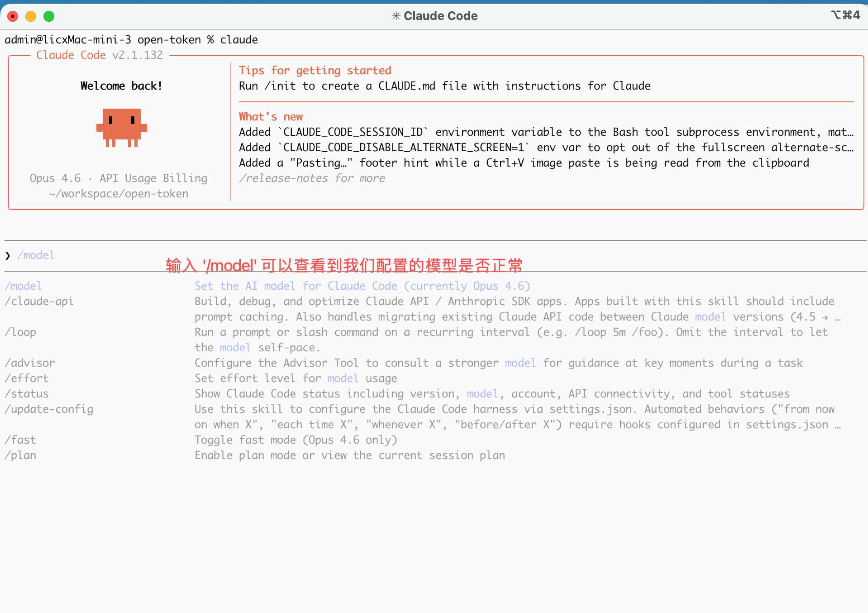The width and height of the screenshot is (868, 613).
Task: Close the Claude Code terminal window
Action: point(13,16)
